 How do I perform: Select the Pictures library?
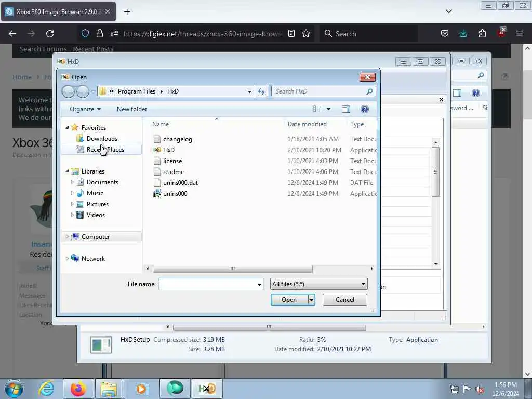click(x=97, y=204)
